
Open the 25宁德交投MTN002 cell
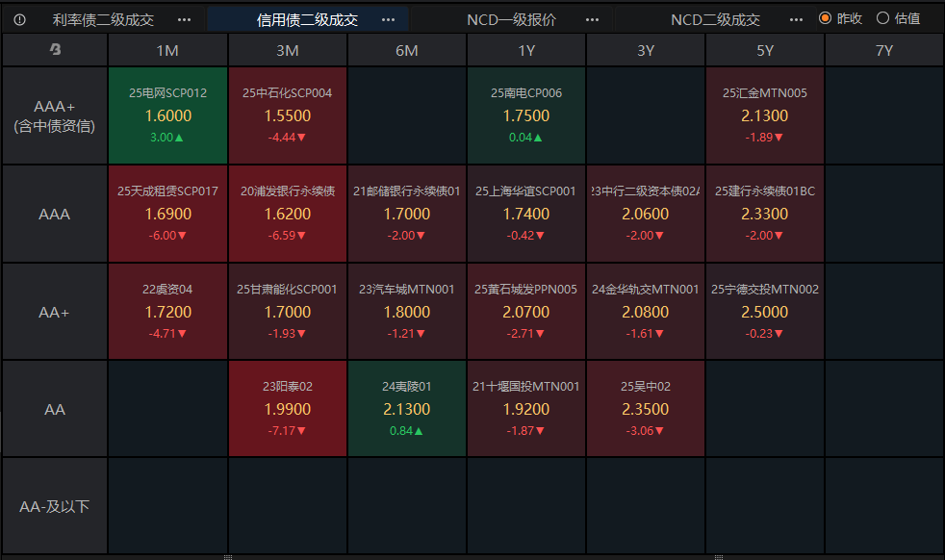(x=765, y=312)
